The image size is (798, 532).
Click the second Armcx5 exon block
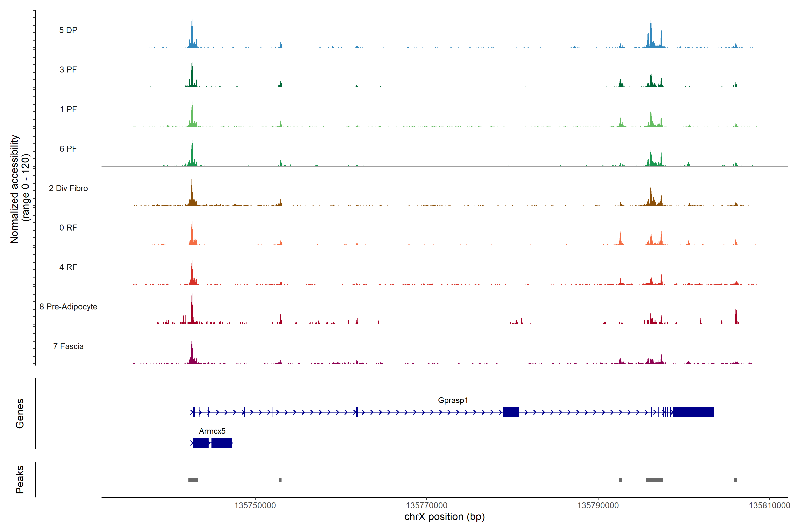221,443
